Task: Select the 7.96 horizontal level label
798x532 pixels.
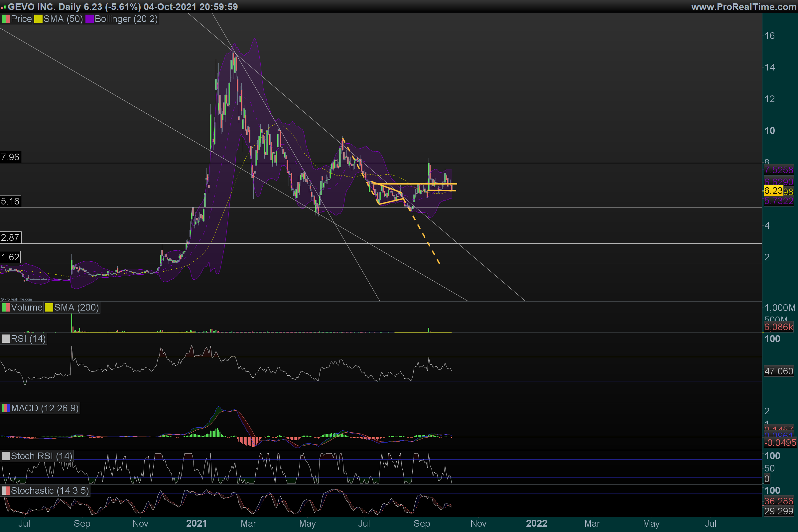Action: click(x=10, y=157)
